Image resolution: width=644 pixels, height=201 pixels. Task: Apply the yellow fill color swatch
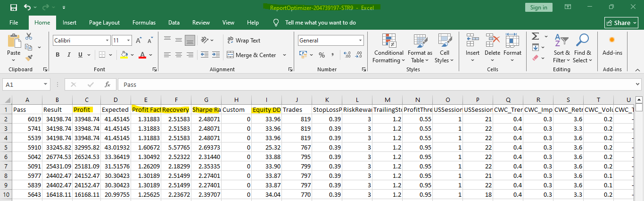(x=124, y=55)
